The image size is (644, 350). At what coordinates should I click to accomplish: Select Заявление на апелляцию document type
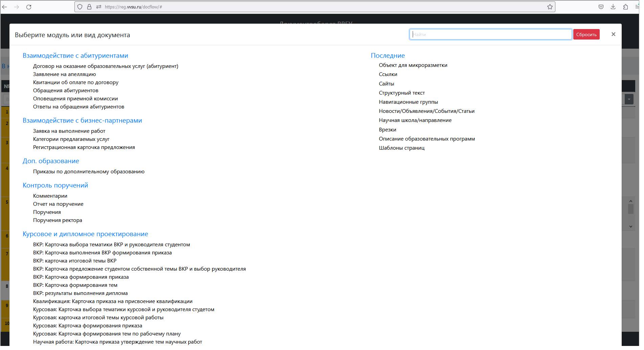pyautogui.click(x=64, y=74)
